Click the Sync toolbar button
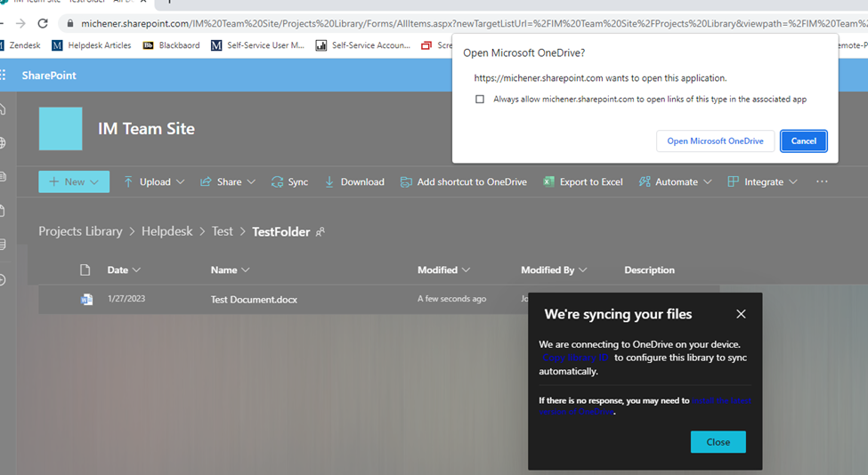This screenshot has height=475, width=868. pyautogui.click(x=289, y=182)
